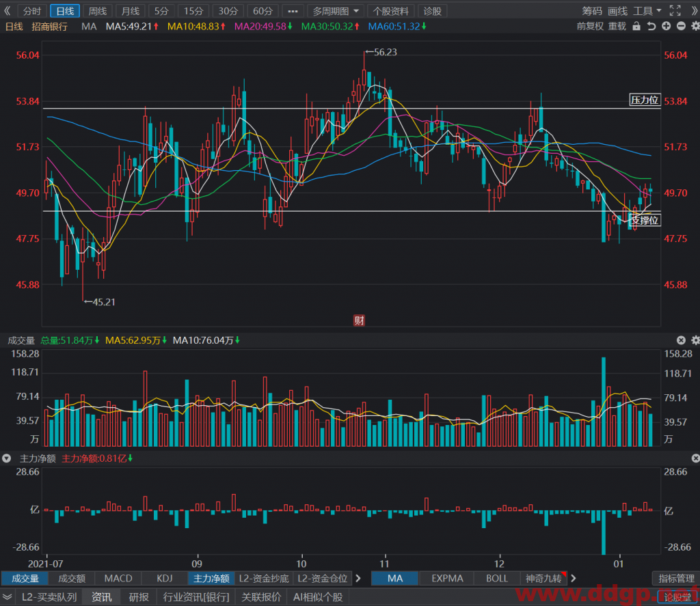Select 30分 minute period
The image size is (700, 606).
228,11
